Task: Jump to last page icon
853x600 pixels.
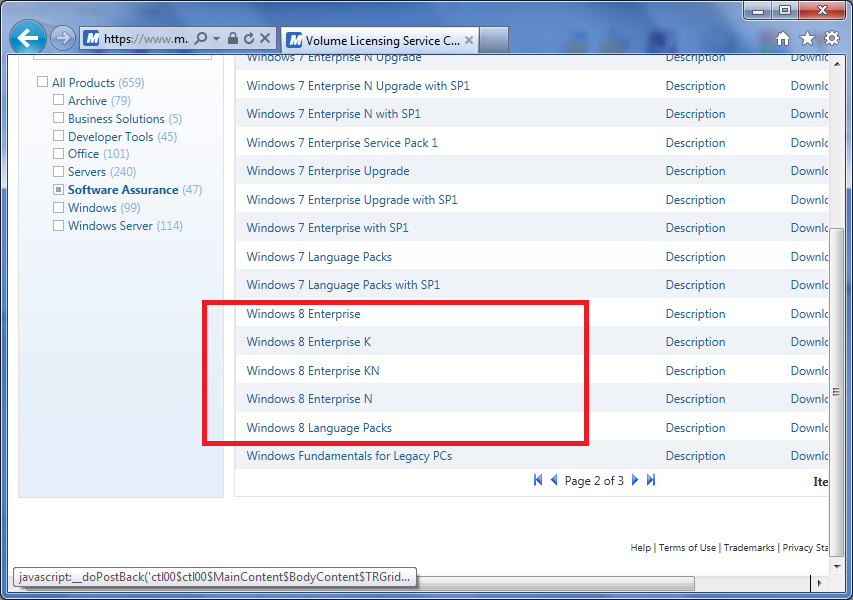Action: pos(651,480)
